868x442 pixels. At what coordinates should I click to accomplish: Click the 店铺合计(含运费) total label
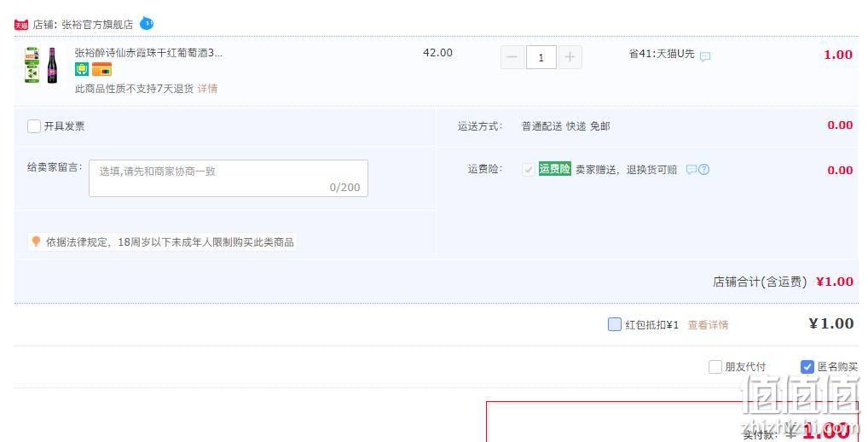coord(760,282)
